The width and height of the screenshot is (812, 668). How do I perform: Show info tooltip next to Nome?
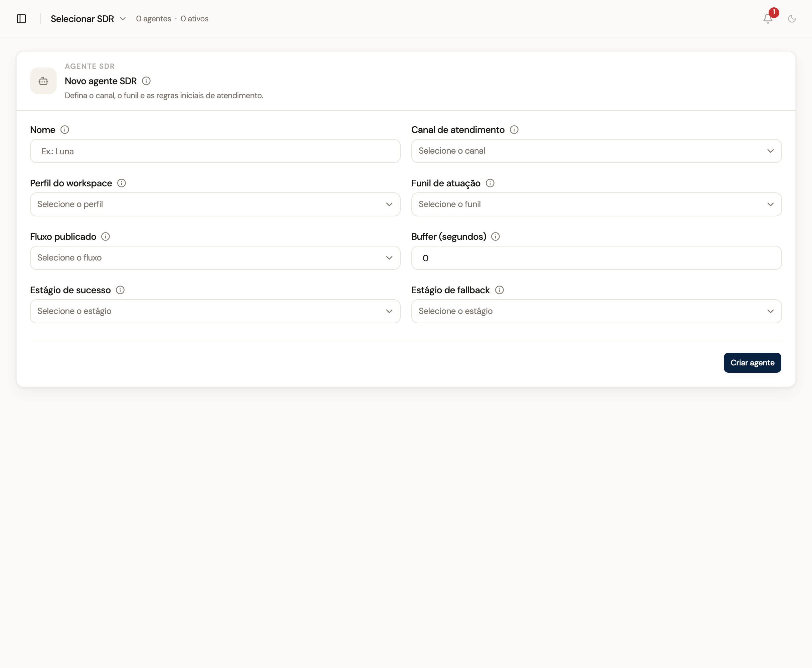65,130
